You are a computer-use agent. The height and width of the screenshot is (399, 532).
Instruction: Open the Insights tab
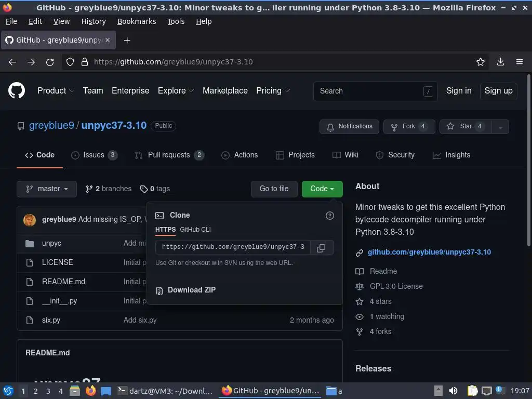(451, 155)
